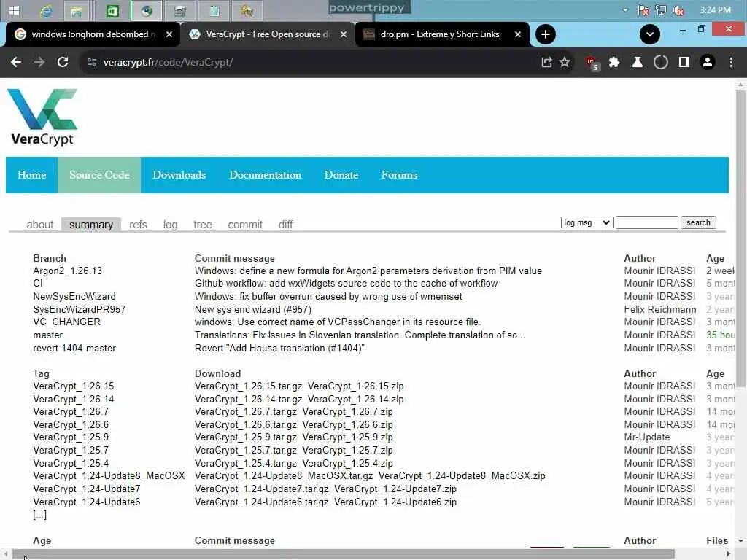Click the horizontal scrollbar at bottom

pos(343,554)
